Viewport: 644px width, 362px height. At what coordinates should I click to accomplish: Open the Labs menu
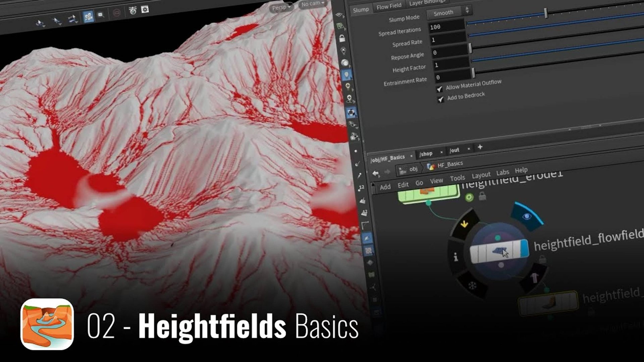tap(503, 172)
